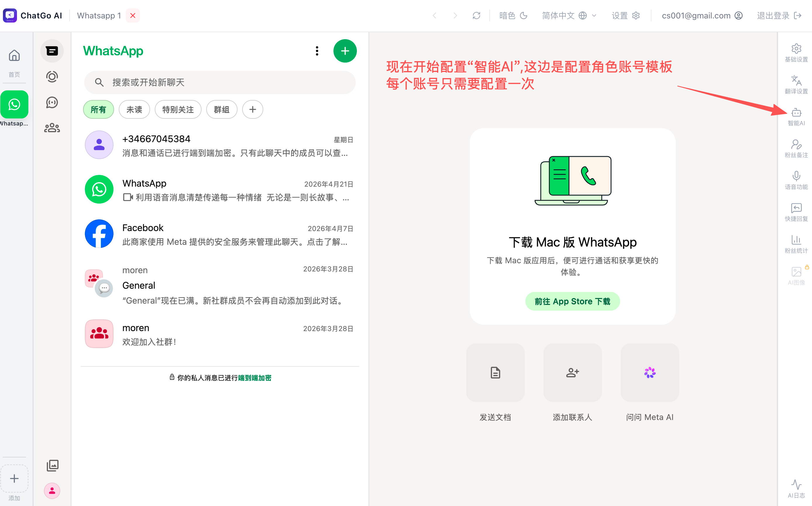Open the Status updates ring icon
The image size is (812, 506).
[x=52, y=77]
